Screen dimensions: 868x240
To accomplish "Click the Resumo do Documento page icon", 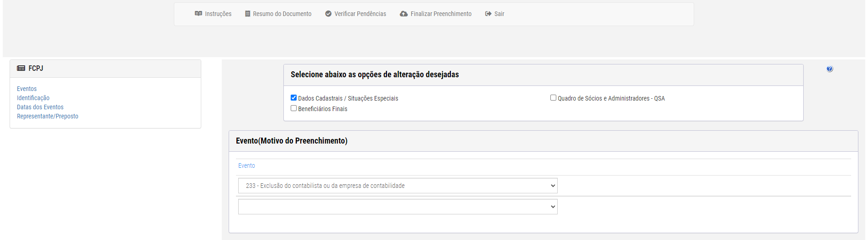I will coord(247,14).
